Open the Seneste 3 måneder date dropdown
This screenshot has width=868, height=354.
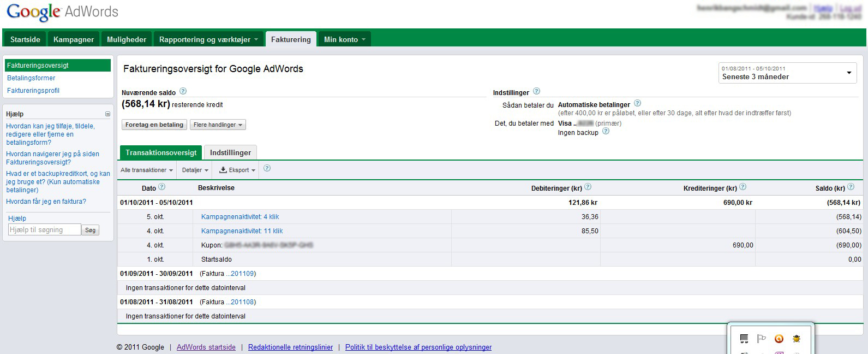[788, 73]
